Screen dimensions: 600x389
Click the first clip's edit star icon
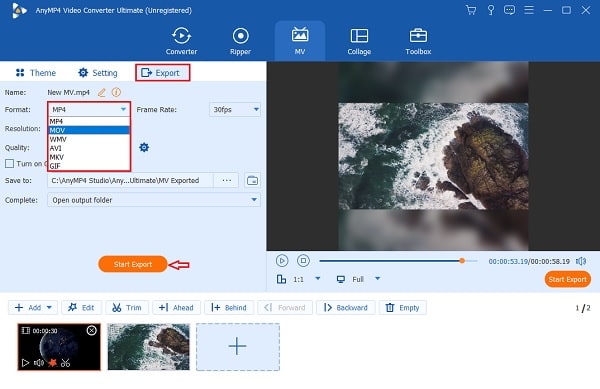point(52,363)
